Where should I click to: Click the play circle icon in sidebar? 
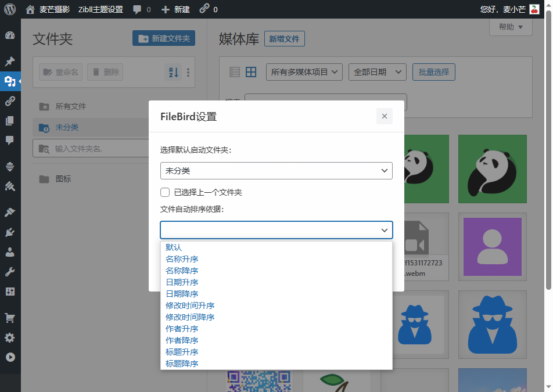pos(10,358)
